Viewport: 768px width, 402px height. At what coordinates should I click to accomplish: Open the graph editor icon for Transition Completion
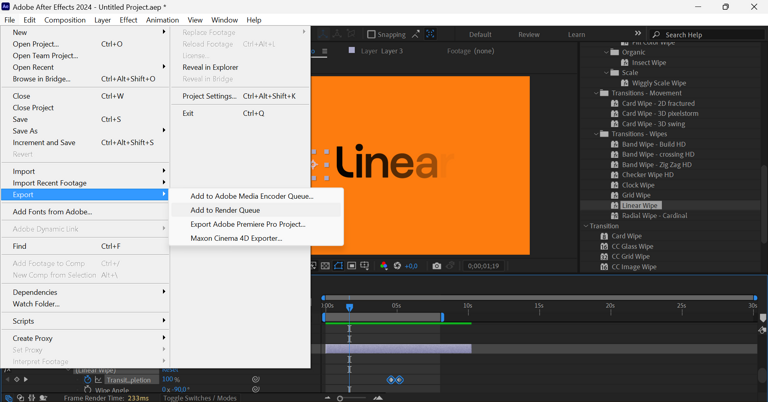[x=98, y=379]
